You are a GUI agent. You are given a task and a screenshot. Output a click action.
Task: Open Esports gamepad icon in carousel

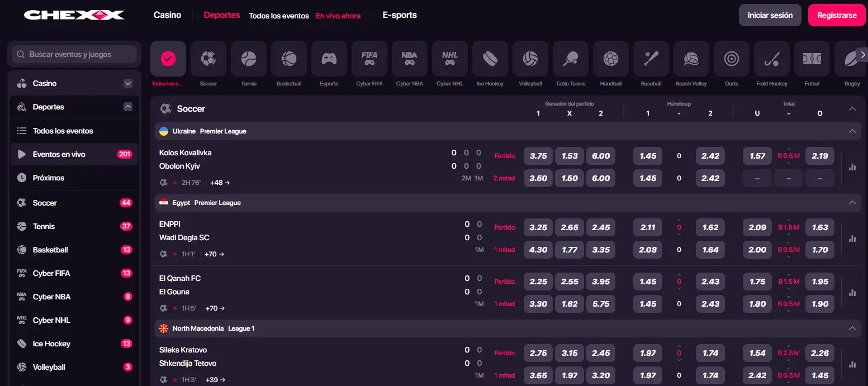pyautogui.click(x=329, y=59)
